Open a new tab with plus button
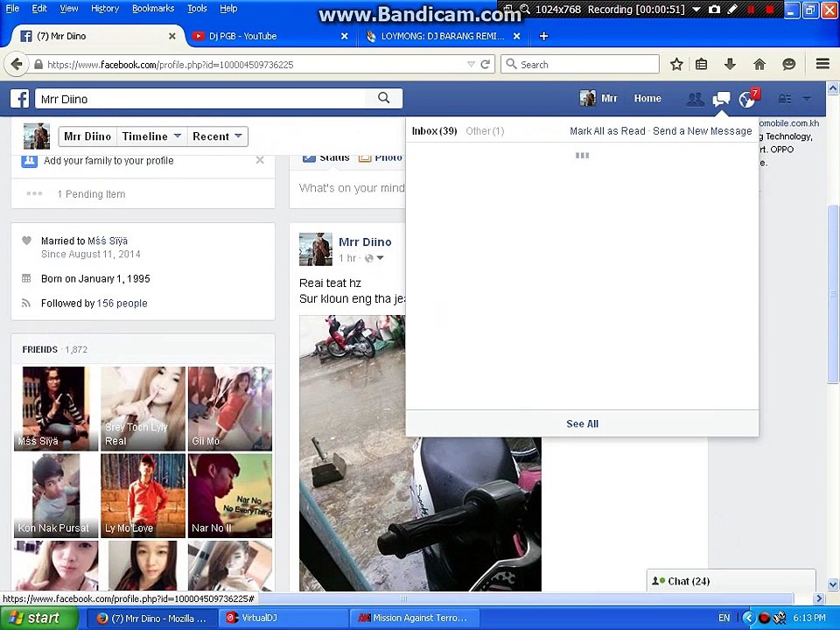840x630 pixels. (543, 36)
